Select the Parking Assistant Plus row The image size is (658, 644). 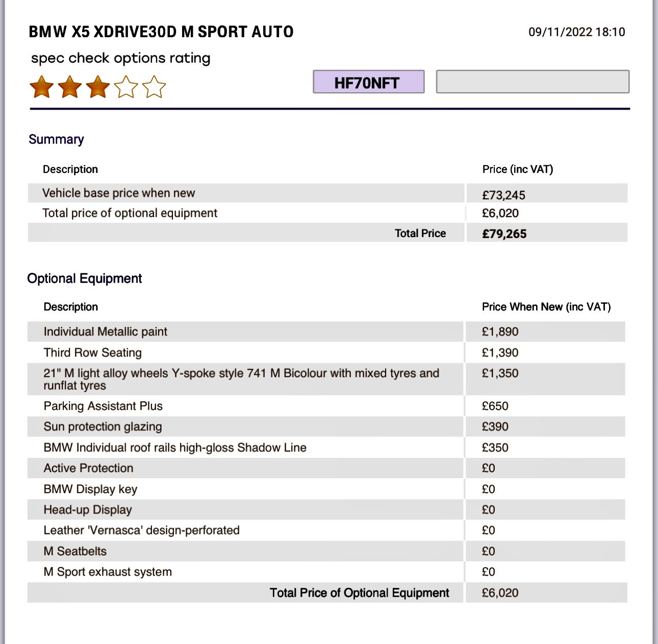103,406
